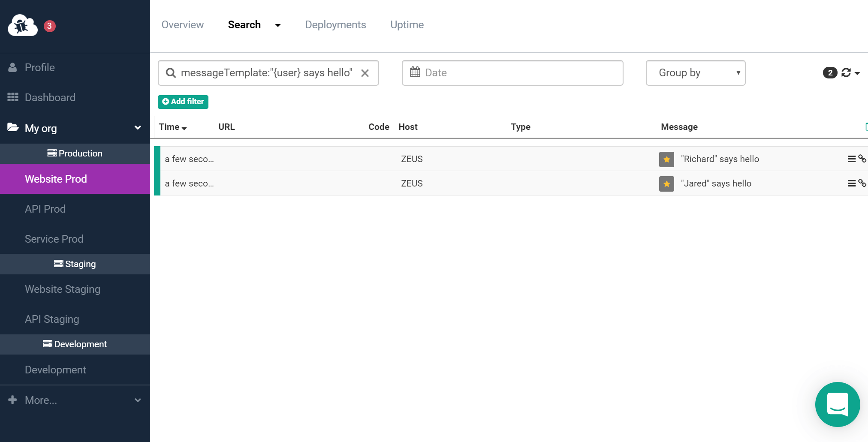Click the Add filter button

point(183,102)
